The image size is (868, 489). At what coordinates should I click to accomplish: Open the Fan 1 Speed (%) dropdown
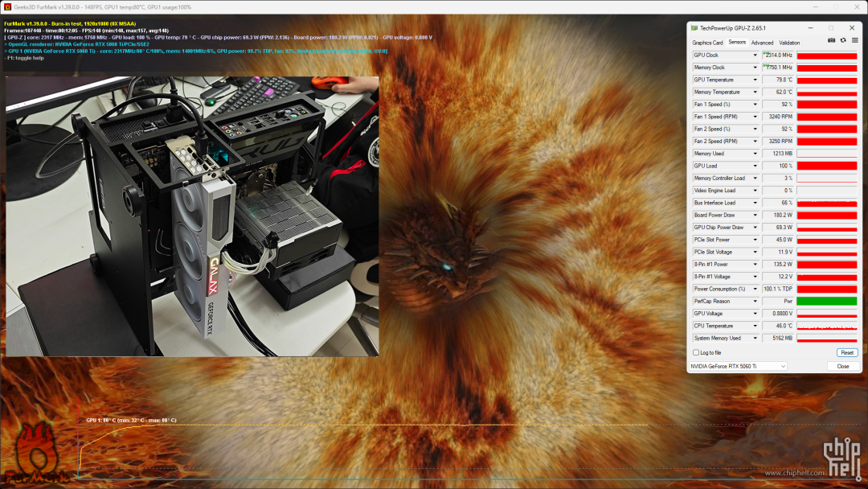click(x=755, y=104)
